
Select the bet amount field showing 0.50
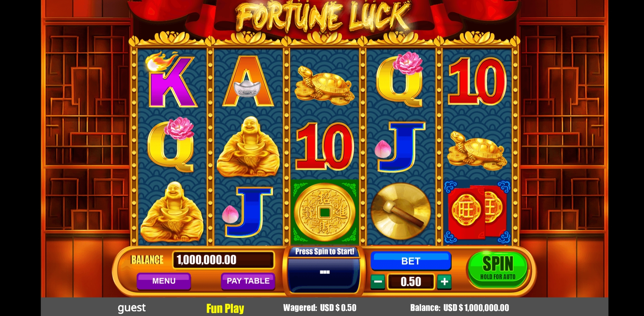(x=411, y=282)
